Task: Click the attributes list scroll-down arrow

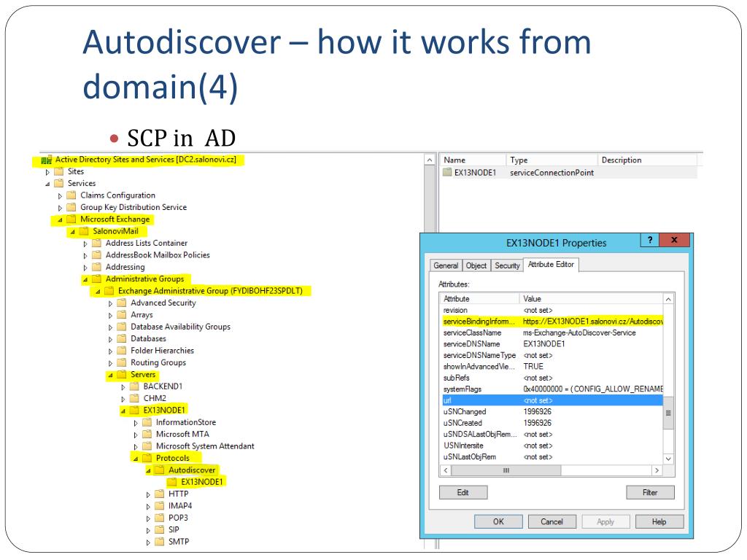Action: click(668, 459)
